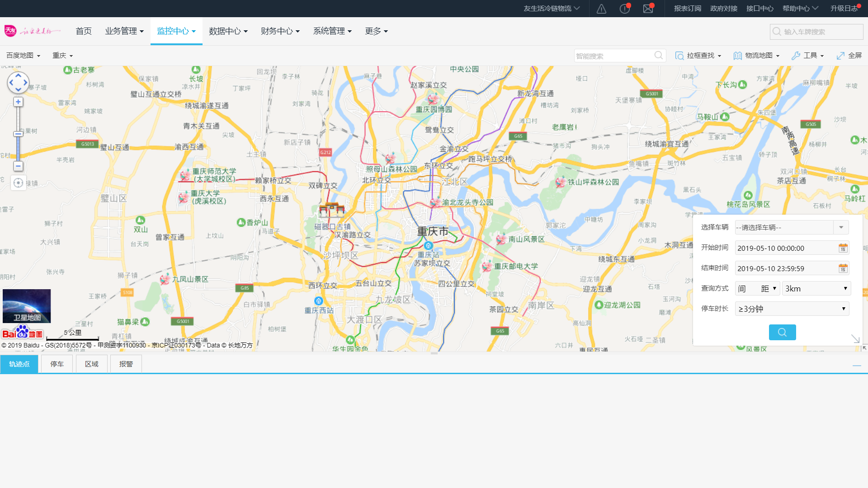The width and height of the screenshot is (868, 488).
Task: Open the start time calendar picker
Action: click(843, 248)
